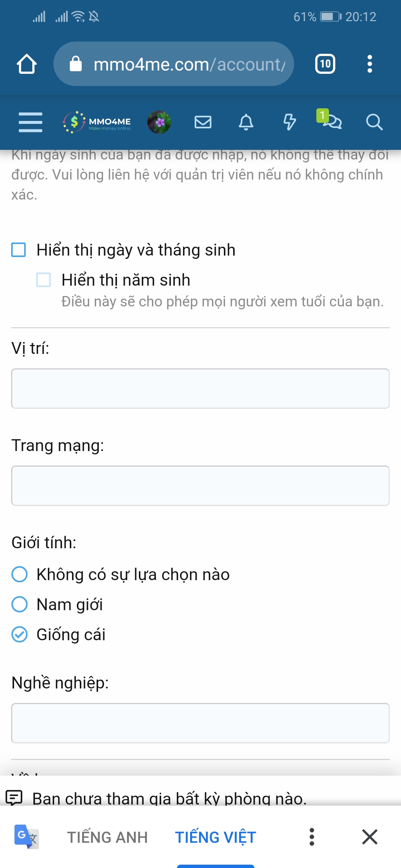Expand the browser three-dot overflow menu
This screenshot has width=401, height=868.
(x=369, y=64)
